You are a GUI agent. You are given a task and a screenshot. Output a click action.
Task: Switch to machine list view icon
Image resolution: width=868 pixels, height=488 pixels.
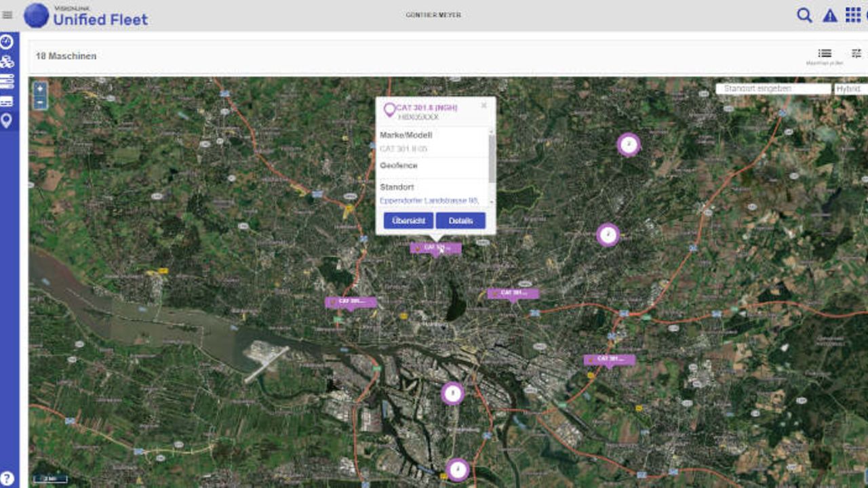click(x=825, y=54)
